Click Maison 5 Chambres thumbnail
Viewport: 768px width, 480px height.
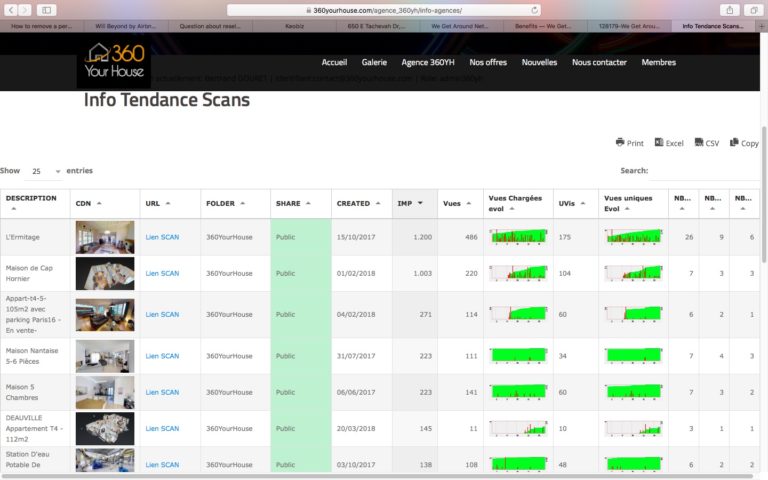click(105, 392)
